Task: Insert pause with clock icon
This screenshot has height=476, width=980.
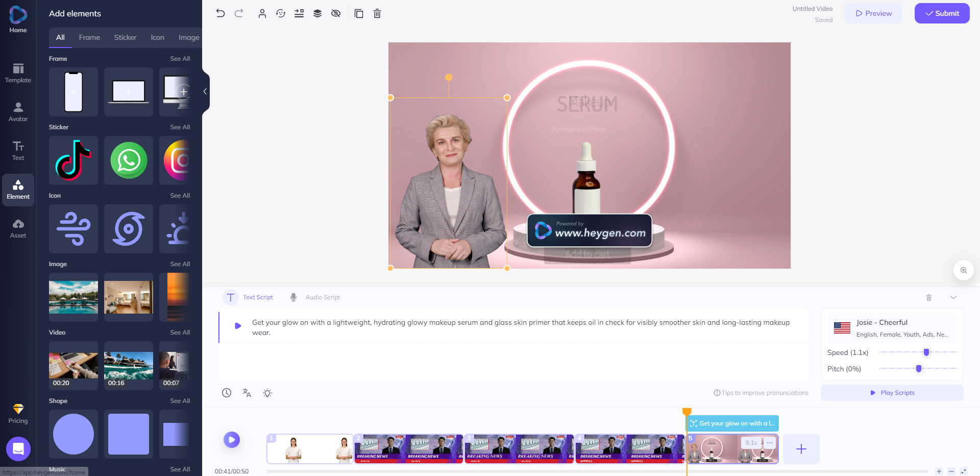Action: [227, 393]
